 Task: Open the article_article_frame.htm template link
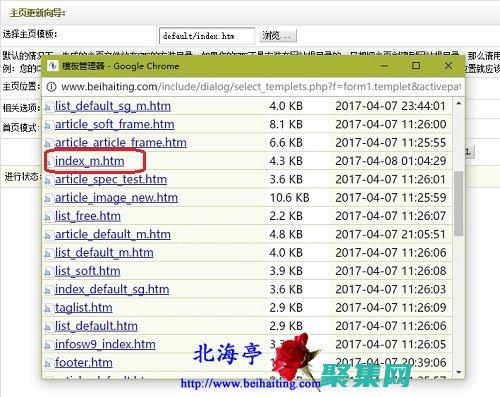[x=121, y=143]
